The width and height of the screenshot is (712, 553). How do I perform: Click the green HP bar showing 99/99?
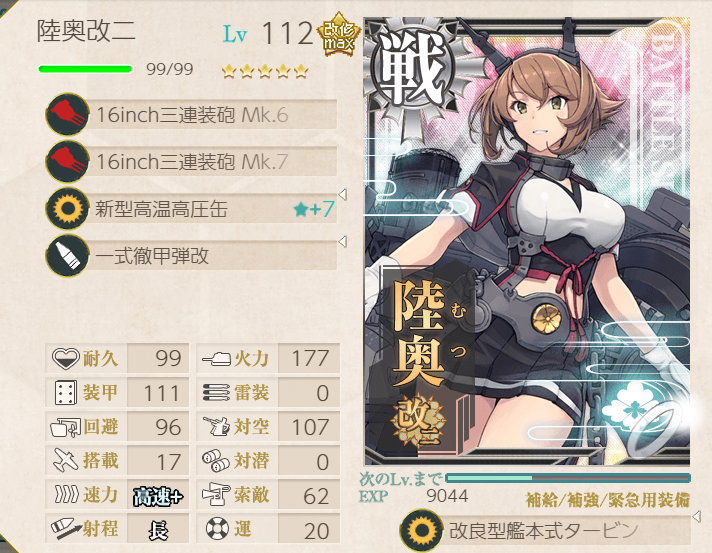click(85, 69)
